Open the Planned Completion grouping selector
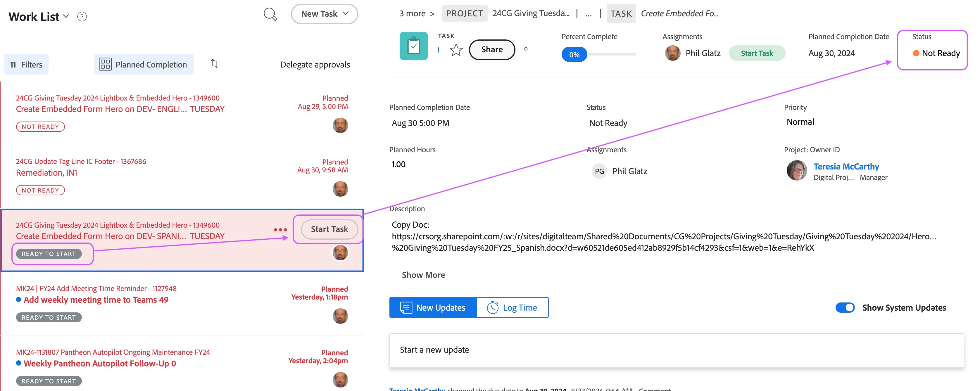Image resolution: width=980 pixels, height=391 pixels. click(x=144, y=64)
